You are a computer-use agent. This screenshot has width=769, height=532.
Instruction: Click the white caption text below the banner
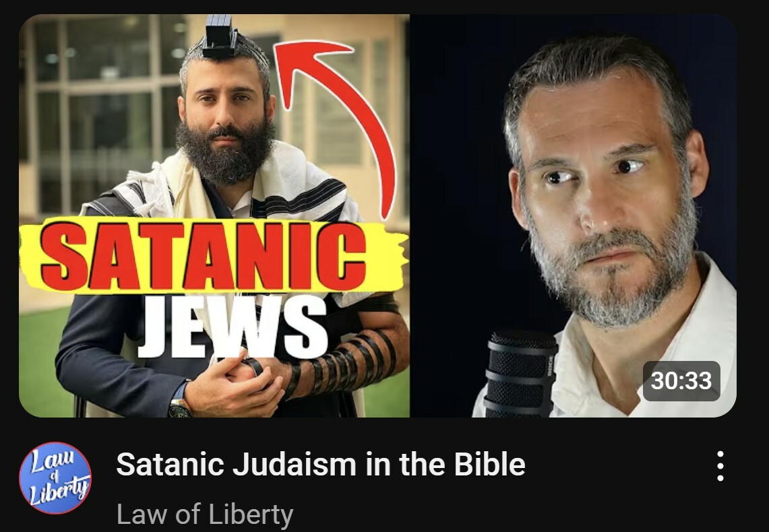233,326
